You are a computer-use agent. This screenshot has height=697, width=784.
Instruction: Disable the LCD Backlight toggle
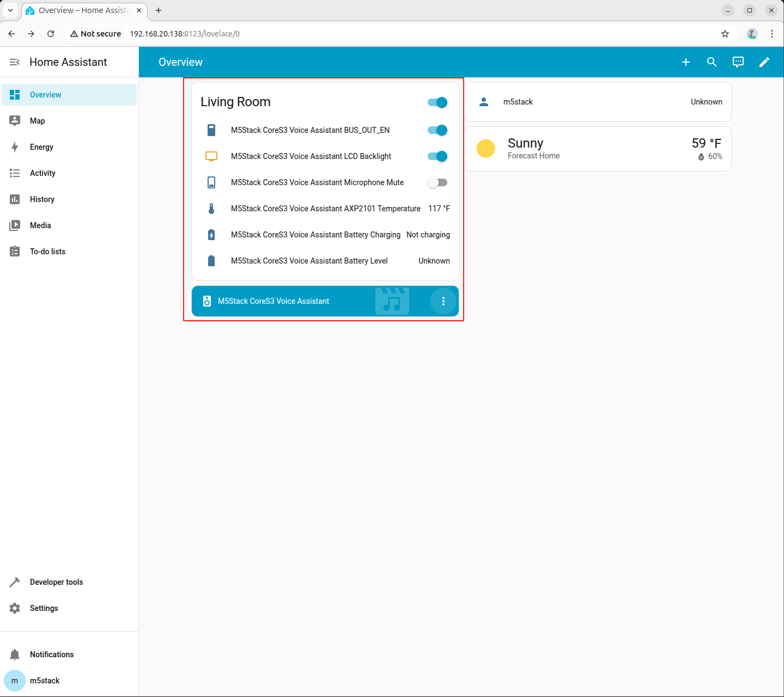coord(437,156)
